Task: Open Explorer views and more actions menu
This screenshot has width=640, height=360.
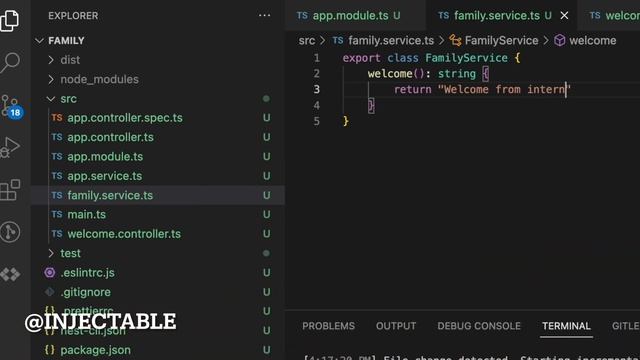Action: point(264,16)
